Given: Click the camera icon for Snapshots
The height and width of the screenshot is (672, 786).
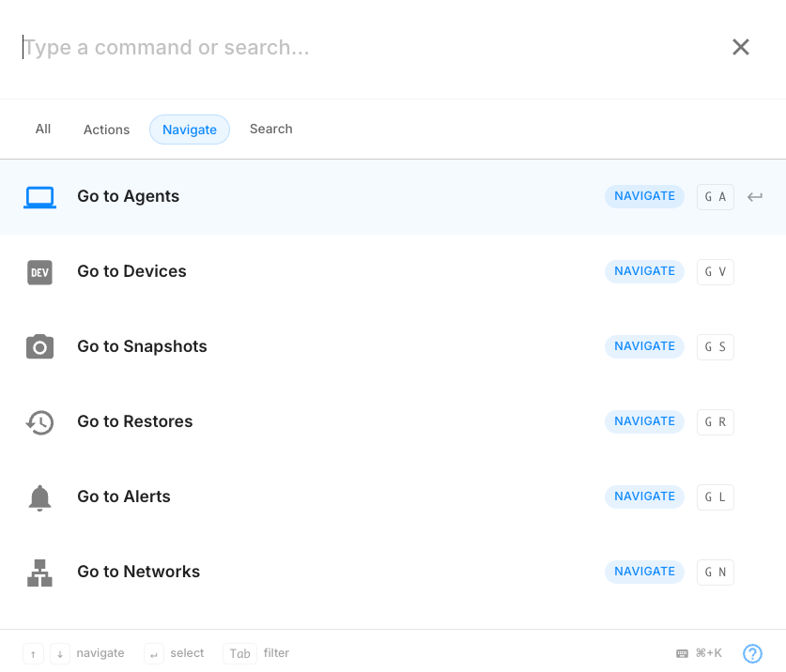Looking at the screenshot, I should click(39, 347).
